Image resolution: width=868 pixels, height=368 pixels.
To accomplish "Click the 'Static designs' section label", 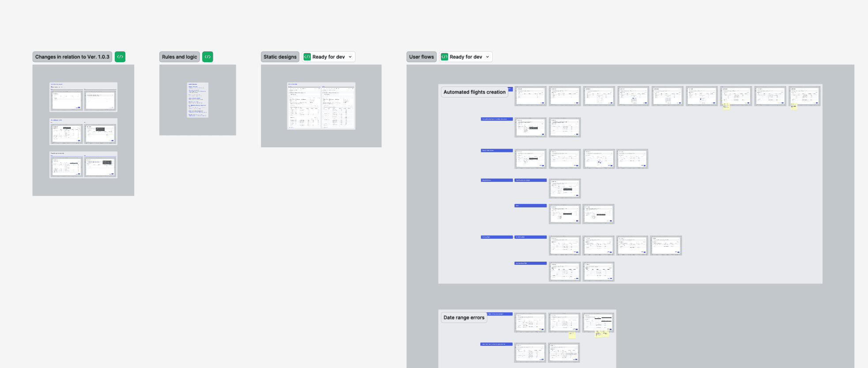I will (x=280, y=57).
